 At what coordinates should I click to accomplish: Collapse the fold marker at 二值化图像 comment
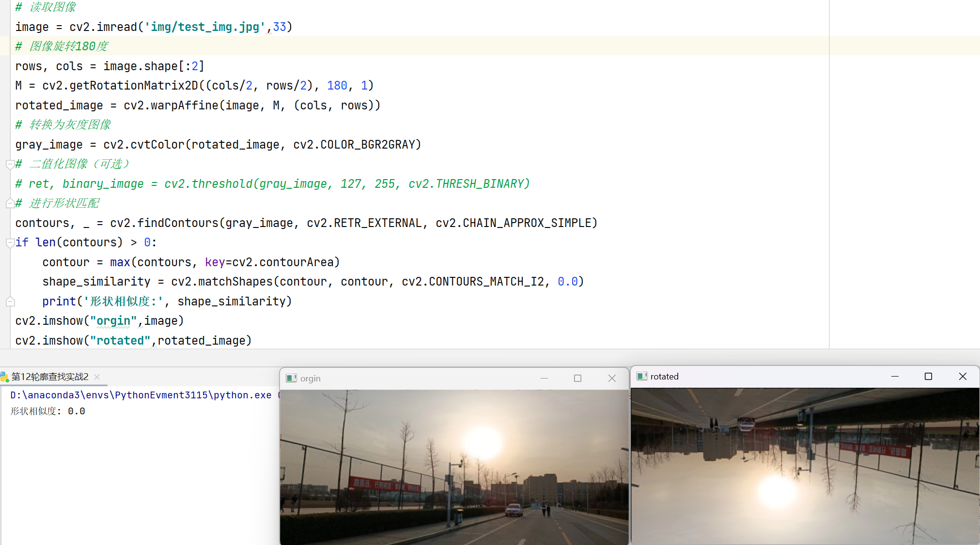[10, 165]
